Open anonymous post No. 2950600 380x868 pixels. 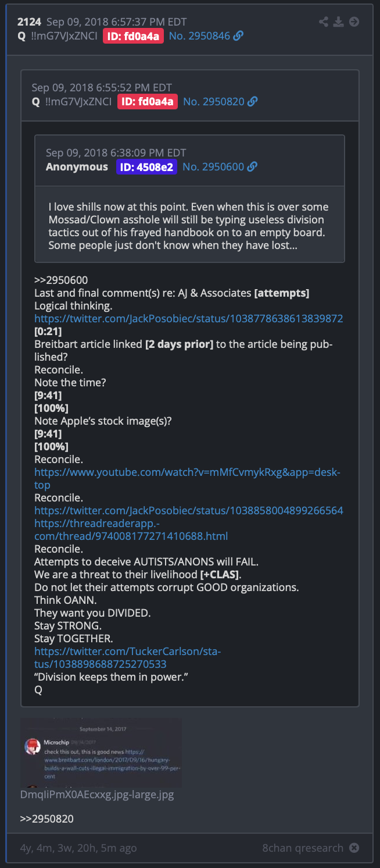(x=213, y=166)
